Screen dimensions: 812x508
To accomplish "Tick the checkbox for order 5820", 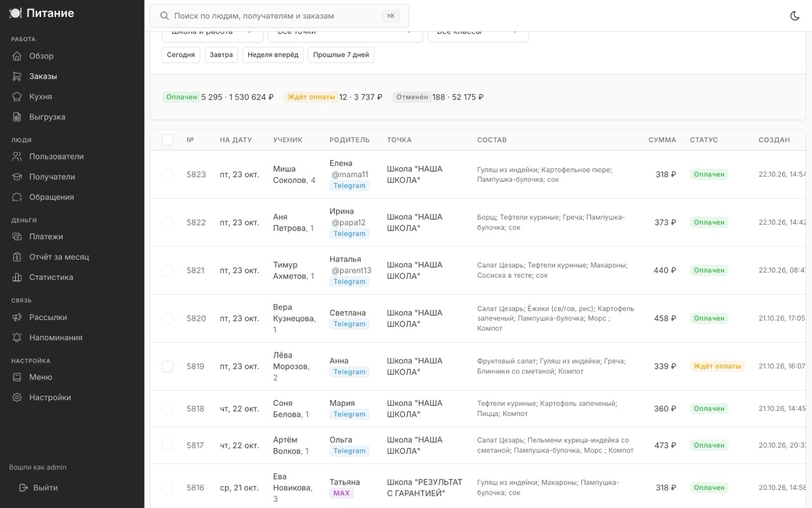I will pyautogui.click(x=167, y=318).
